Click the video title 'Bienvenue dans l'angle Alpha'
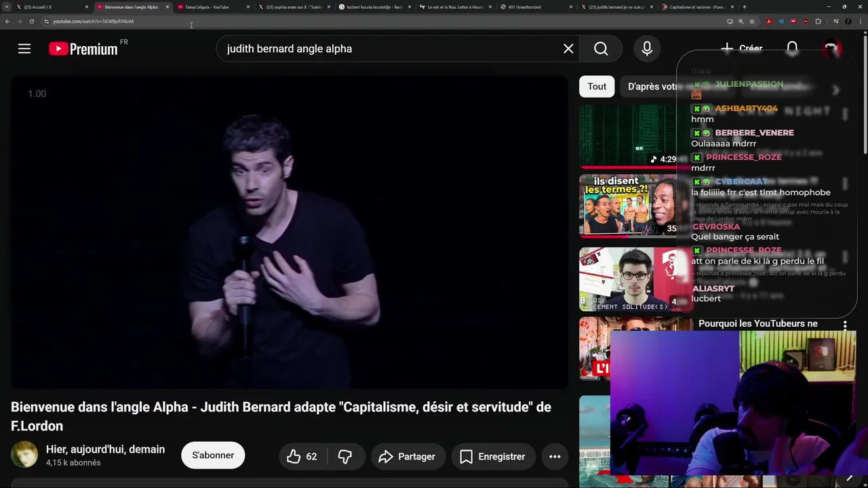 pos(281,416)
